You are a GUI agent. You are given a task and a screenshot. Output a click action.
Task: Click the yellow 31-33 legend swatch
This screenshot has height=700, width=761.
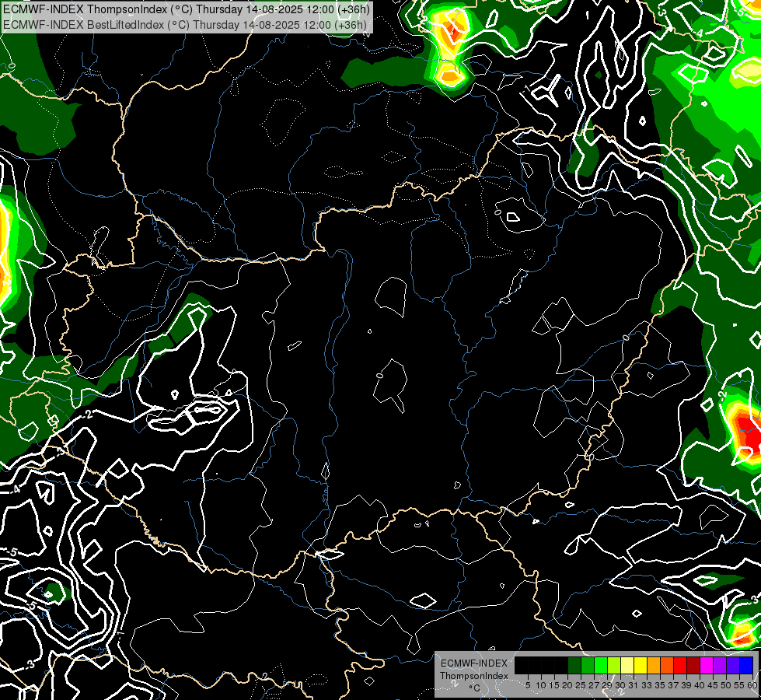click(x=641, y=665)
